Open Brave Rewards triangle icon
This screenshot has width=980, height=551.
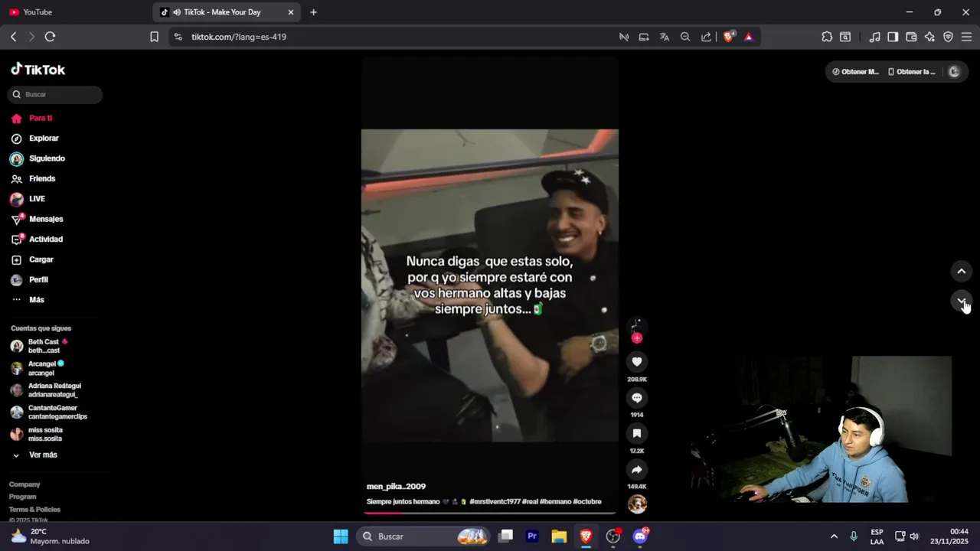pyautogui.click(x=749, y=37)
